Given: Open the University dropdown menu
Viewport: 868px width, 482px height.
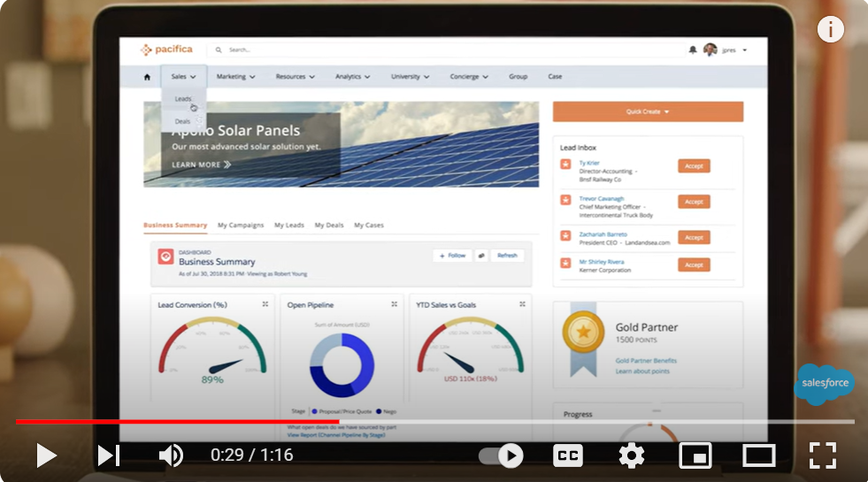Looking at the screenshot, I should tap(411, 76).
